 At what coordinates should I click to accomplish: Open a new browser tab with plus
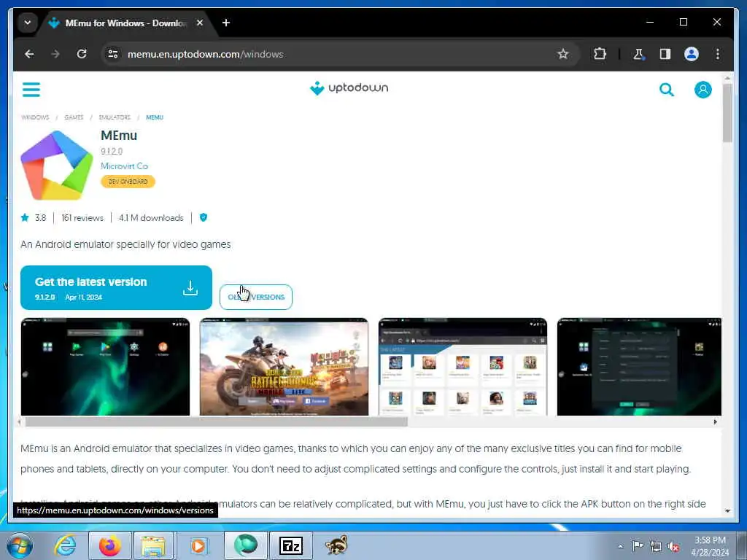[226, 23]
